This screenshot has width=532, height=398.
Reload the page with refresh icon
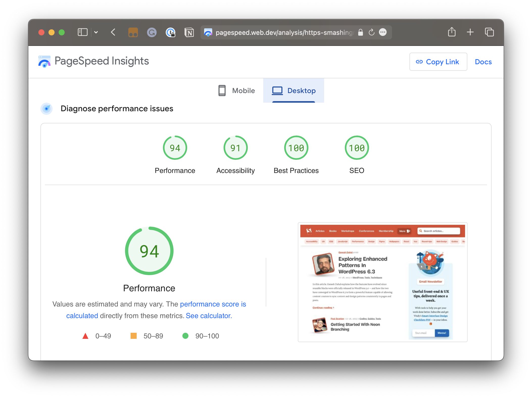pyautogui.click(x=371, y=32)
